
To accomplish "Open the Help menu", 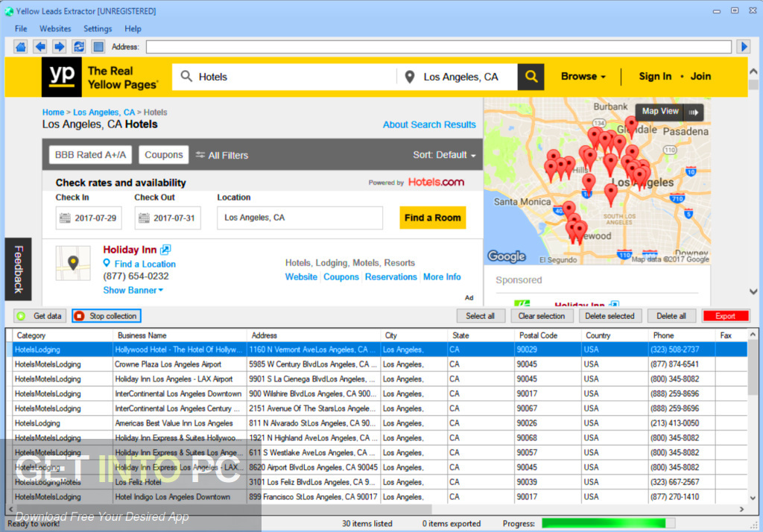I will [133, 29].
